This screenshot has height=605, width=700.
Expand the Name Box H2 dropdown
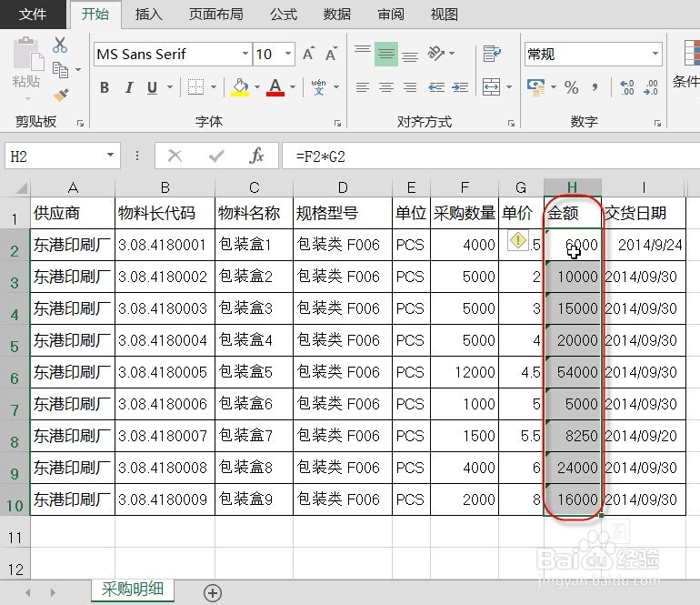coord(110,156)
